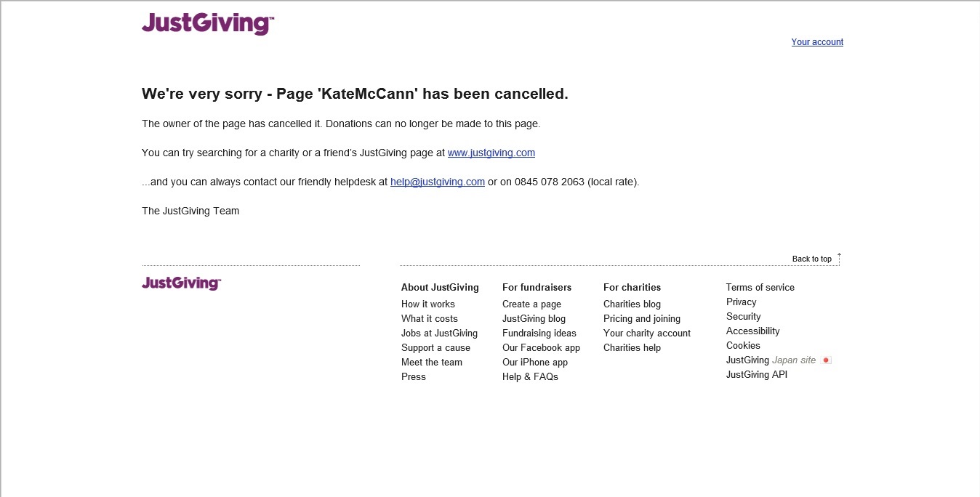The image size is (980, 497).
Task: Visit Help & FAQs
Action: point(530,377)
